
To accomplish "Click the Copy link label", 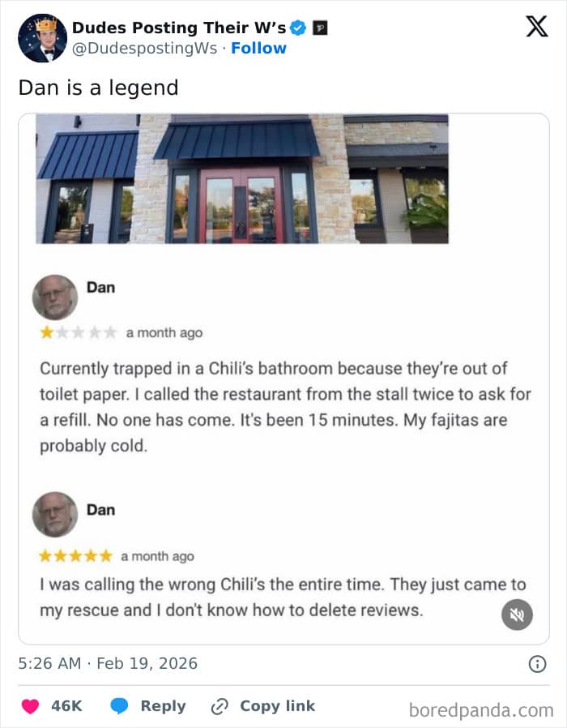I will (278, 706).
